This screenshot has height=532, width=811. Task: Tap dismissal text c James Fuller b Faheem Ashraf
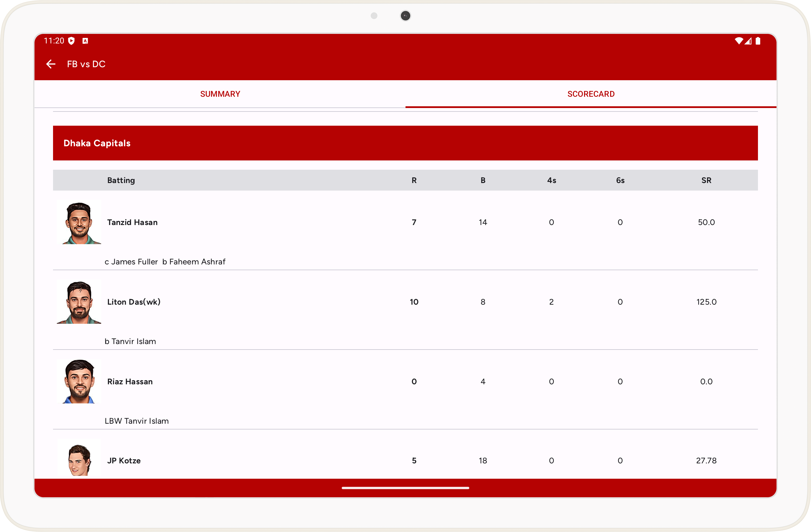tap(165, 262)
